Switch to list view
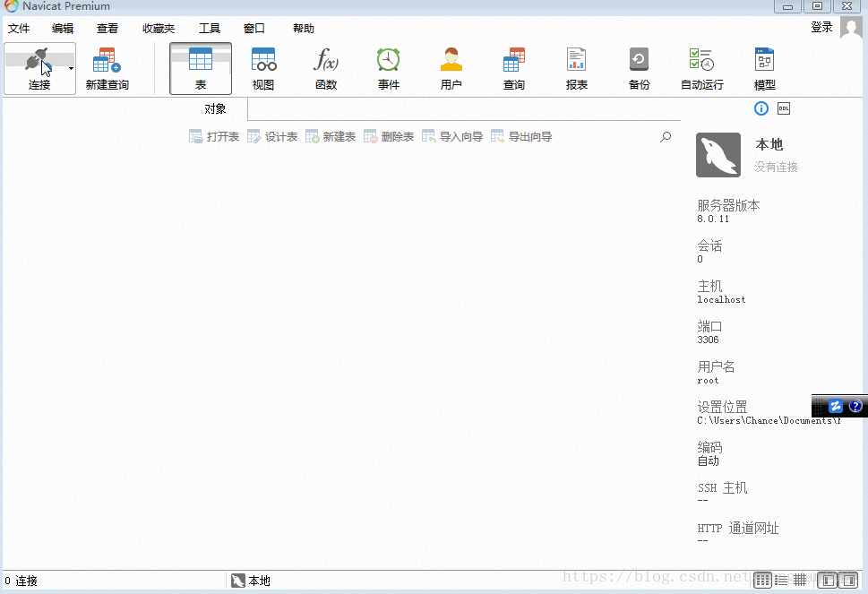Viewport: 868px width, 594px height. pyautogui.click(x=781, y=581)
